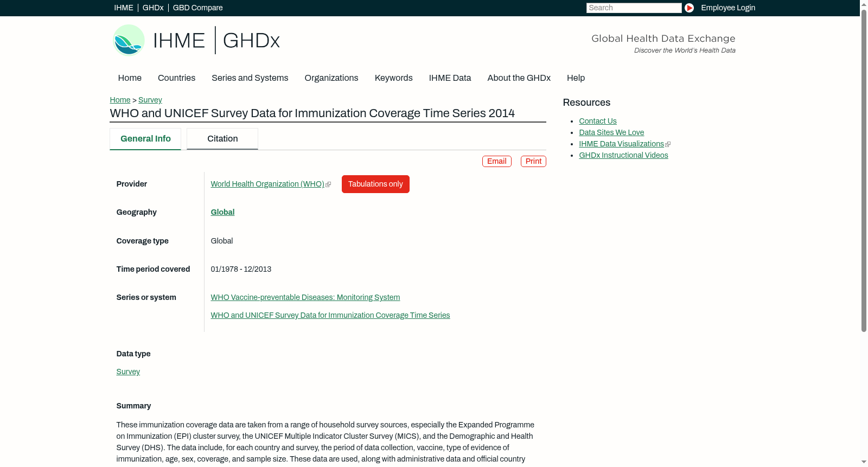Viewport: 868px width, 467px height.
Task: Click the external link icon beside WHO provider
Action: [x=328, y=184]
